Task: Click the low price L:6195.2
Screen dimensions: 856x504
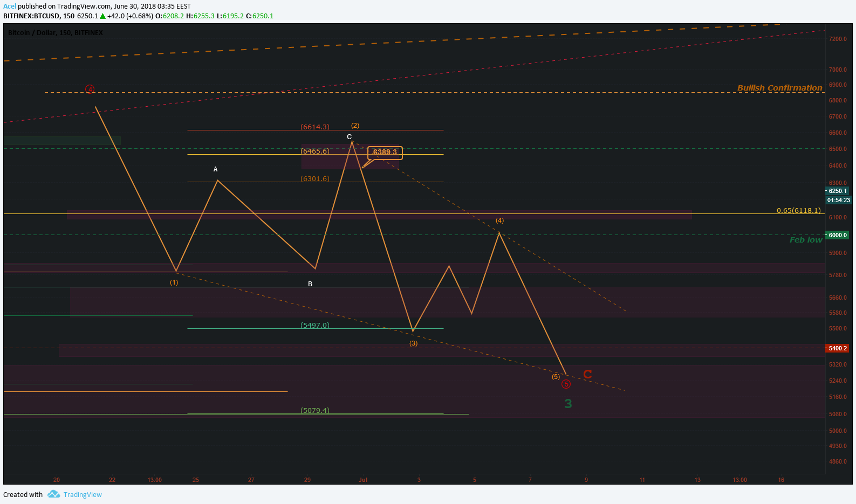Action: (230, 16)
